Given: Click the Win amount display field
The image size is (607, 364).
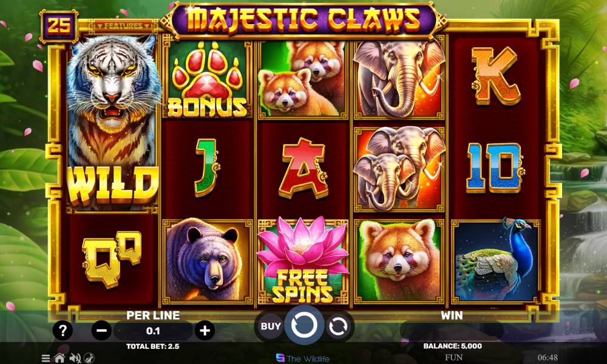Looking at the screenshot, I should pyautogui.click(x=452, y=331).
